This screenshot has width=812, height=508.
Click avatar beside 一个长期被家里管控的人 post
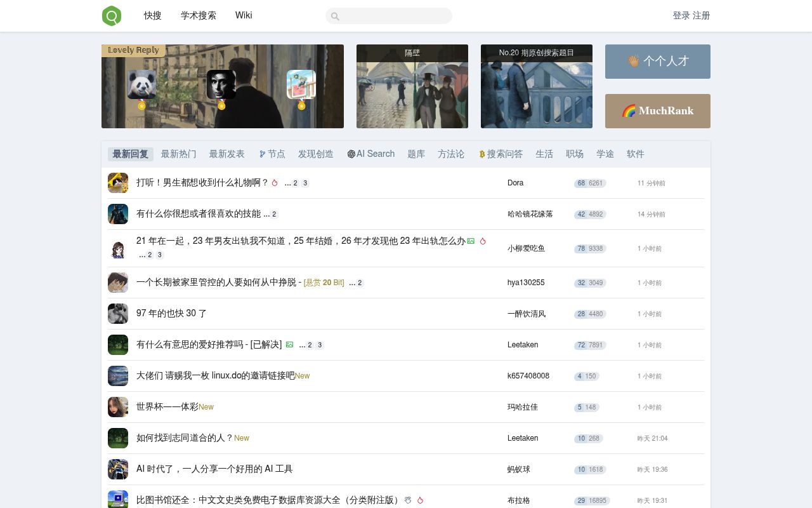118,283
